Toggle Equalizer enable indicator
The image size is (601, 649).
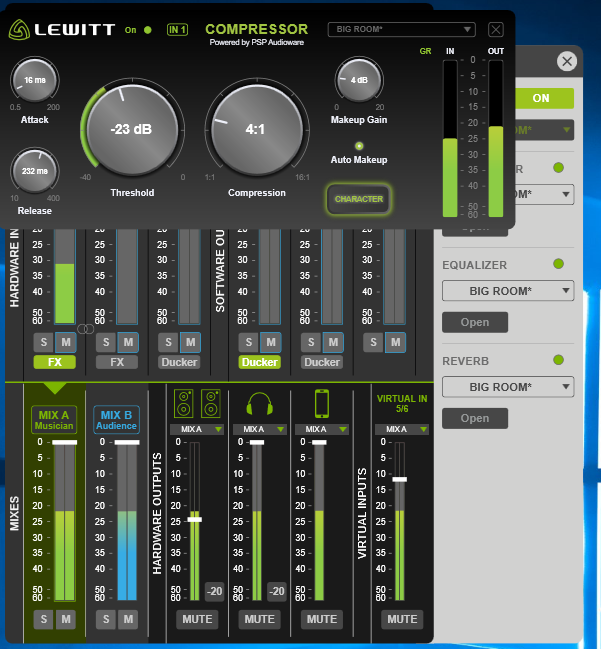pyautogui.click(x=558, y=264)
